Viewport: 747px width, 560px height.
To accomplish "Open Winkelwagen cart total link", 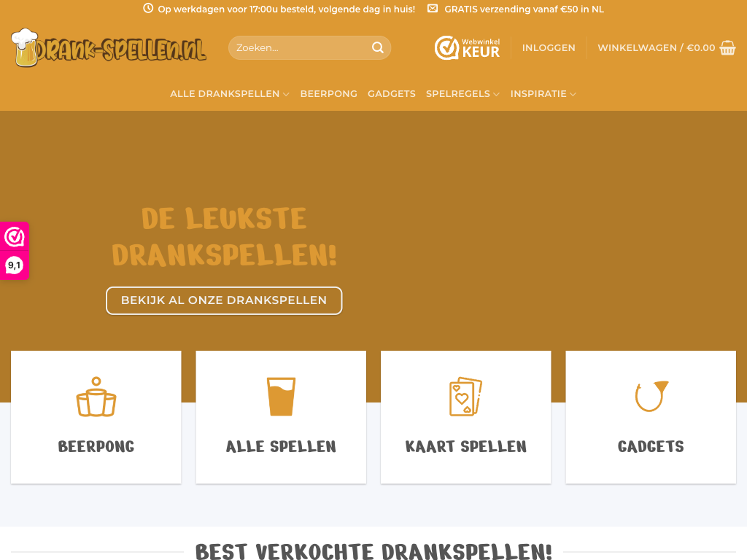I will [x=657, y=47].
